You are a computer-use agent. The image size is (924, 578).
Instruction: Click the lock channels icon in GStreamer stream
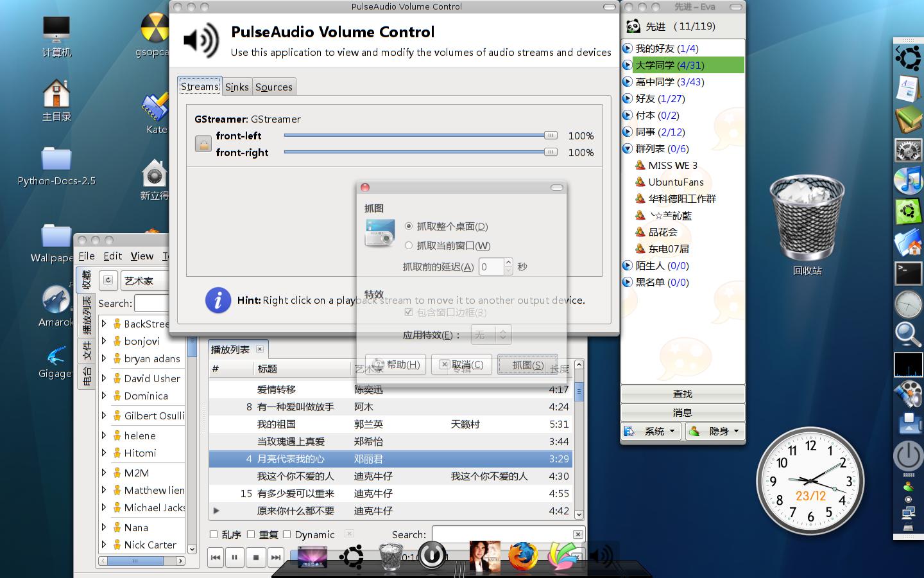coord(203,144)
